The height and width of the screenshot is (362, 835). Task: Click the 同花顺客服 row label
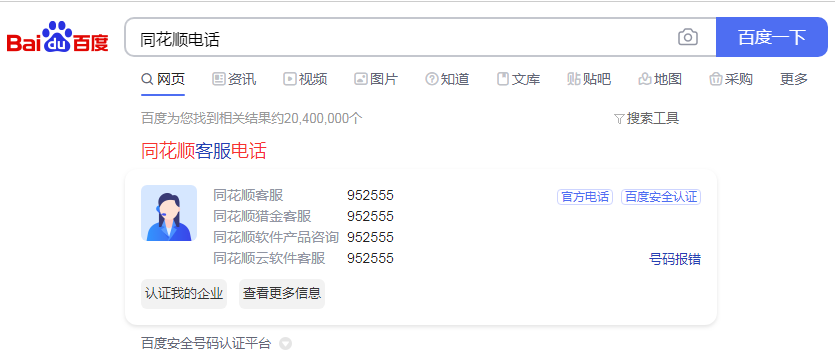[248, 195]
